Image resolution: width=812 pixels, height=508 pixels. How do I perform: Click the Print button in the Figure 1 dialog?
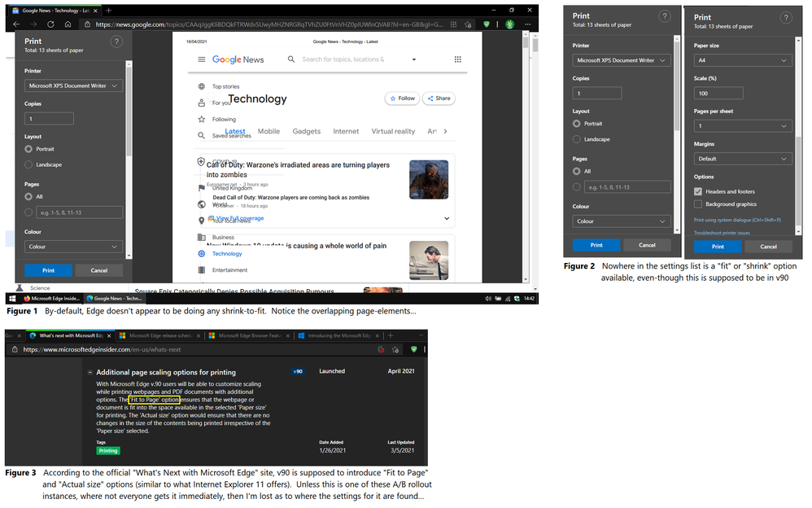[48, 270]
